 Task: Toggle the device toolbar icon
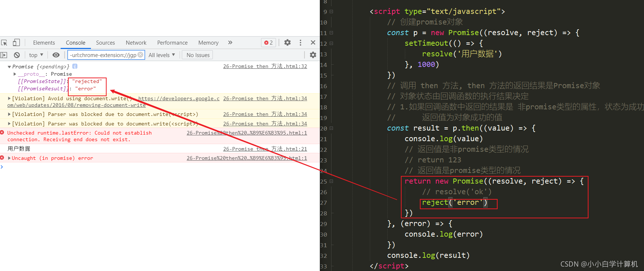tap(16, 42)
